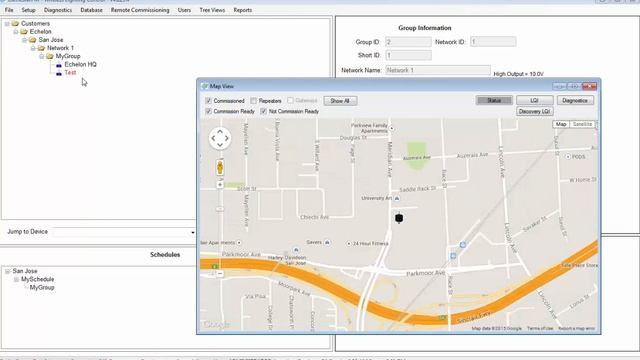Click the Echelon folder icon
Screen dimensions: 640x360
(x=24, y=32)
